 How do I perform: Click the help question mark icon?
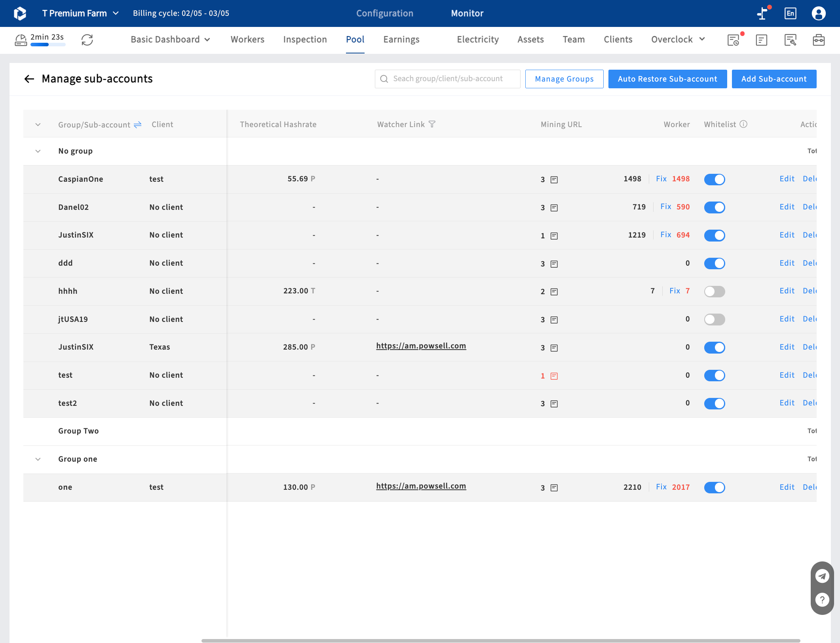822,600
